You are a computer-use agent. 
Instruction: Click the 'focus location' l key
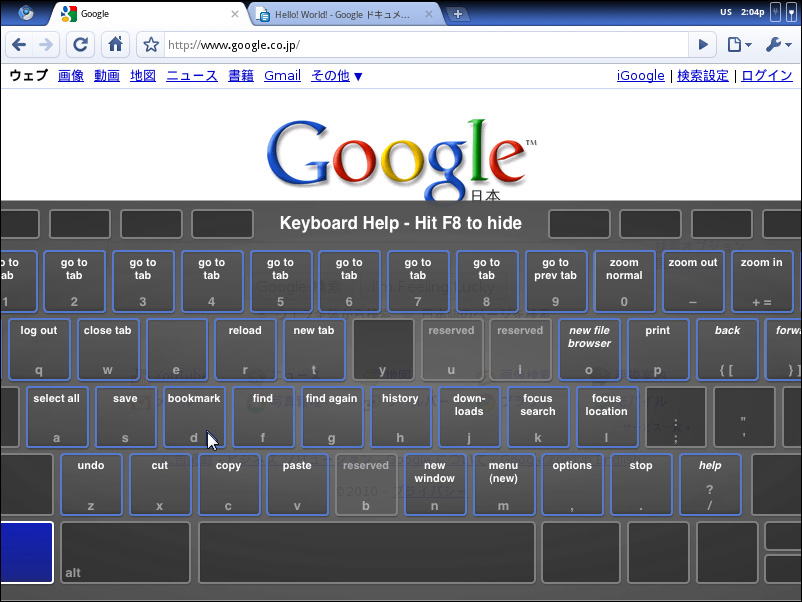(607, 417)
